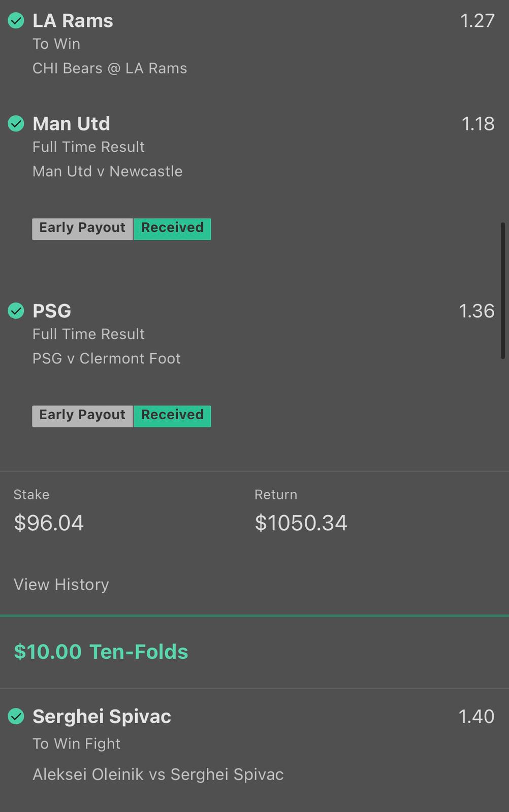Click the $96.04 stake amount
509x812 pixels.
(x=49, y=523)
